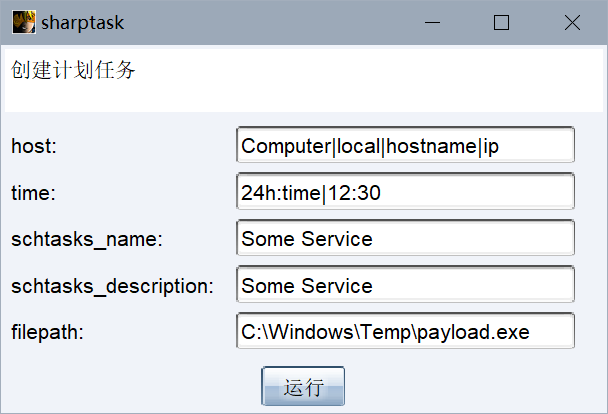Screen dimensions: 608x414
Task: Click the "schtasks_description:" label
Action: [x=112, y=286]
